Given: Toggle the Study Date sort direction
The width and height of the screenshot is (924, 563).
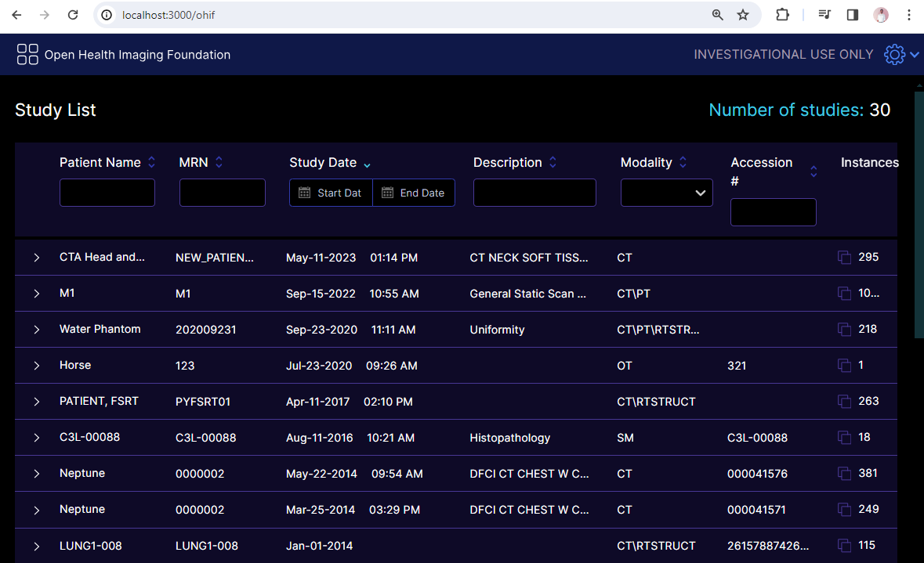Looking at the screenshot, I should (x=367, y=164).
